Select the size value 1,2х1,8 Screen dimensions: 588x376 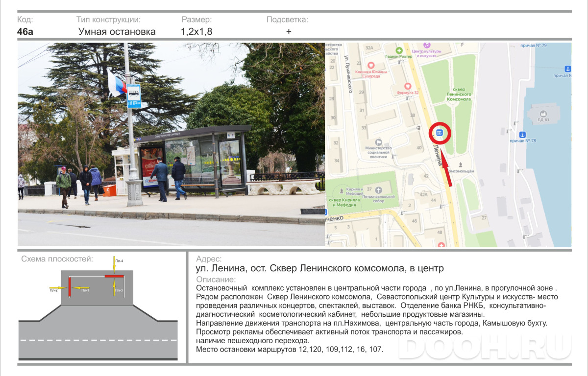pos(196,32)
